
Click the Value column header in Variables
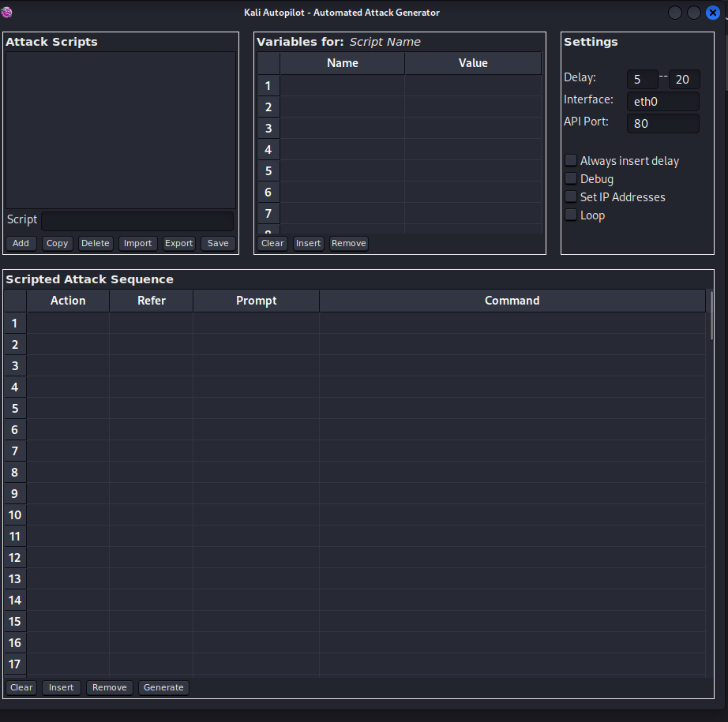[x=473, y=63]
